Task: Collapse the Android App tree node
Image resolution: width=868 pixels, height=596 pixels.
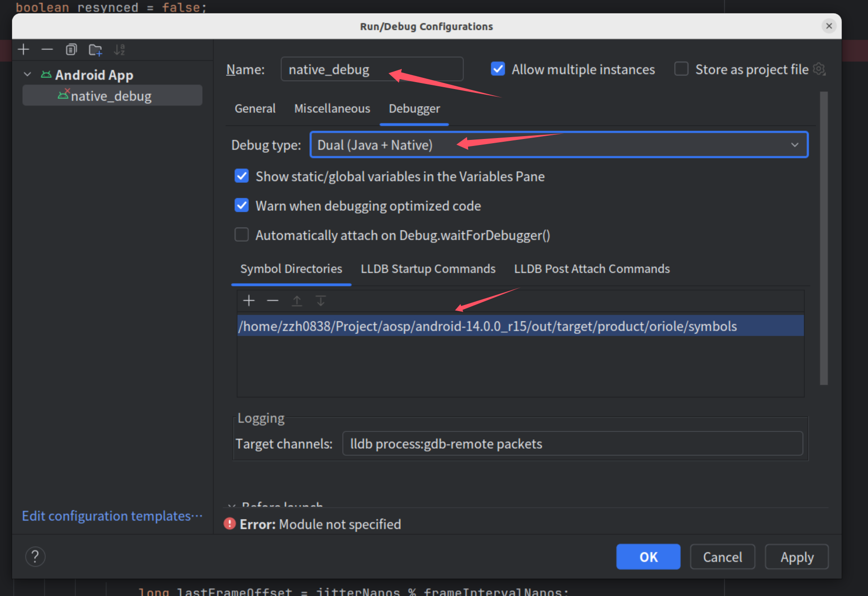Action: [x=28, y=75]
